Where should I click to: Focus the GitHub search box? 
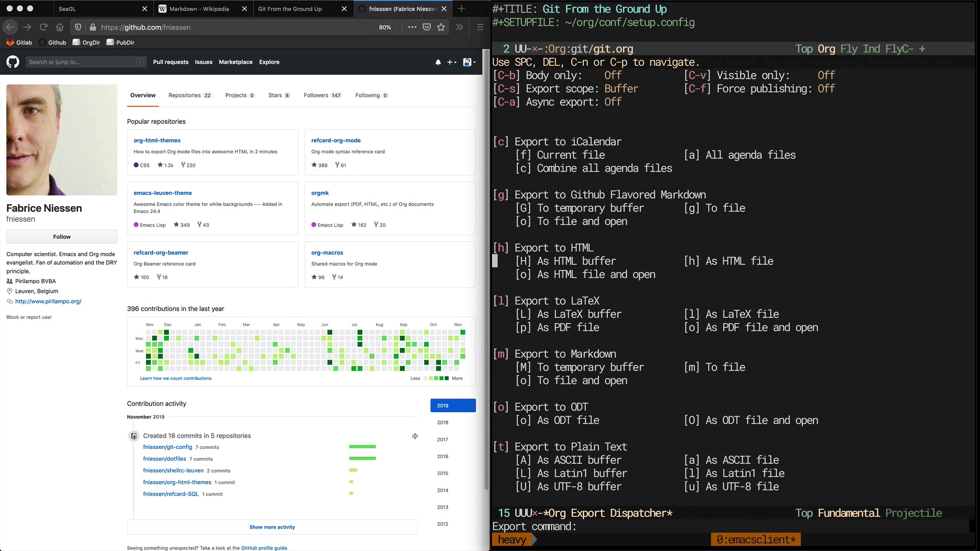[86, 62]
